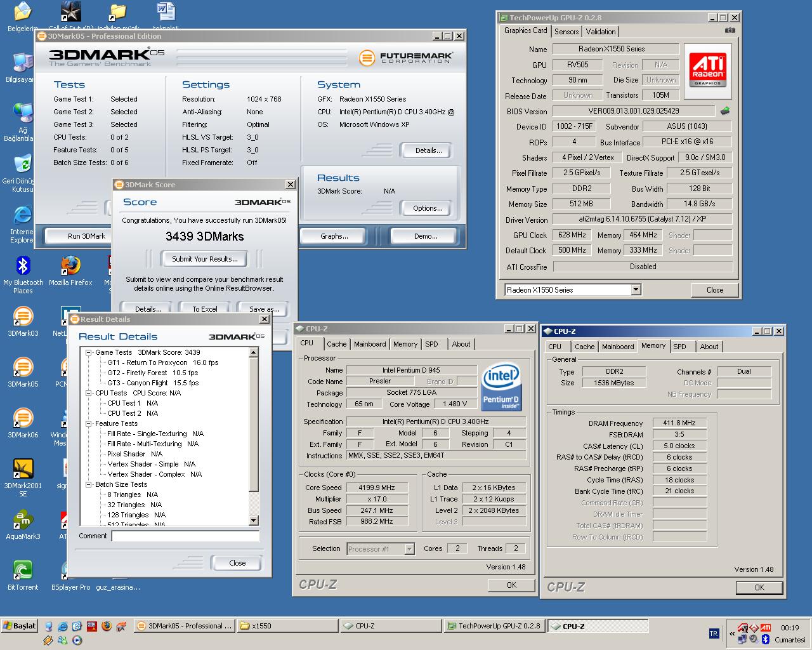Open the yellow music folder desktop icon
812x650 pixels.
click(x=118, y=15)
